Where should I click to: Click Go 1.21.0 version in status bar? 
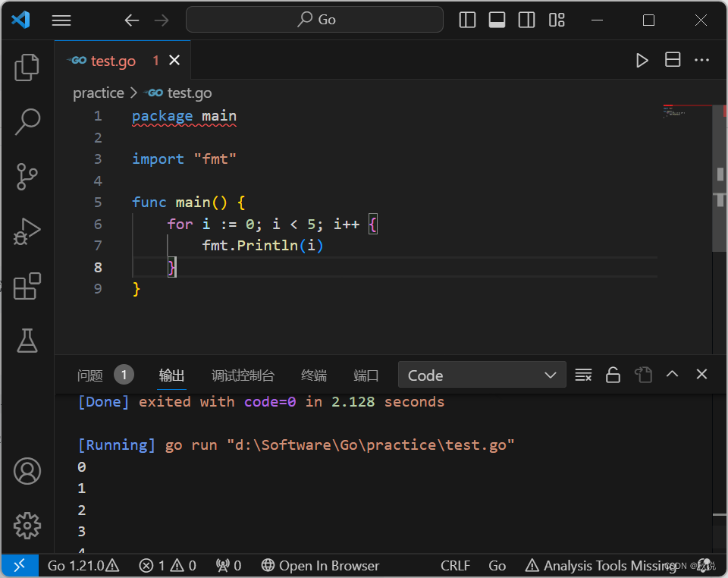(83, 566)
